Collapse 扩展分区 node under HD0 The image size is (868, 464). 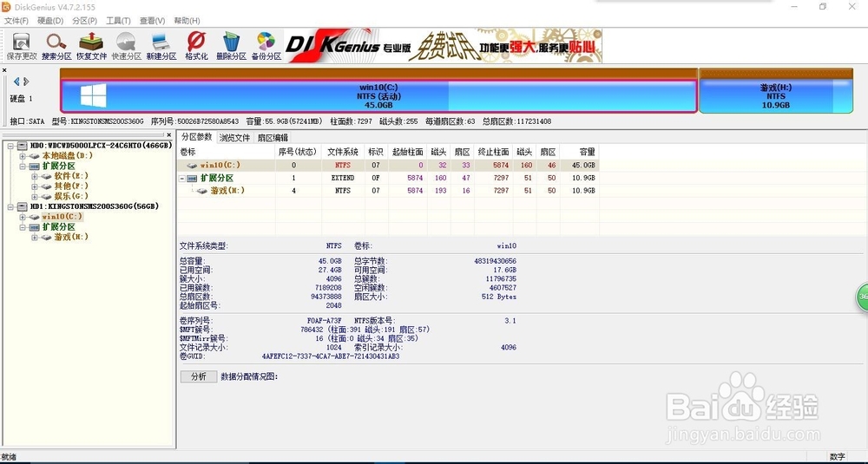click(23, 166)
